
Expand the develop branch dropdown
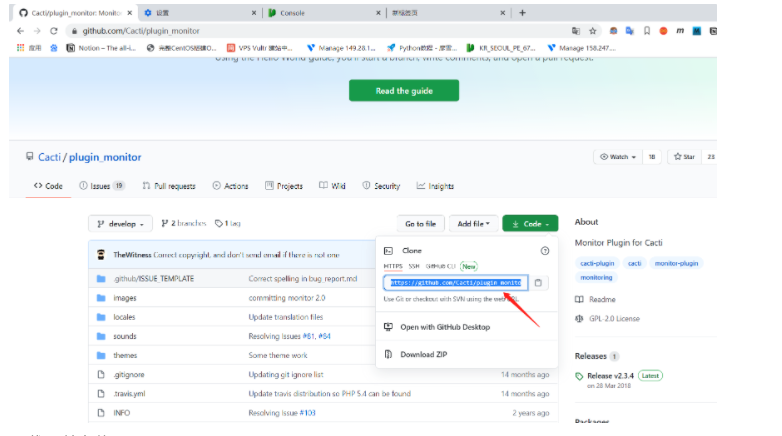[121, 224]
